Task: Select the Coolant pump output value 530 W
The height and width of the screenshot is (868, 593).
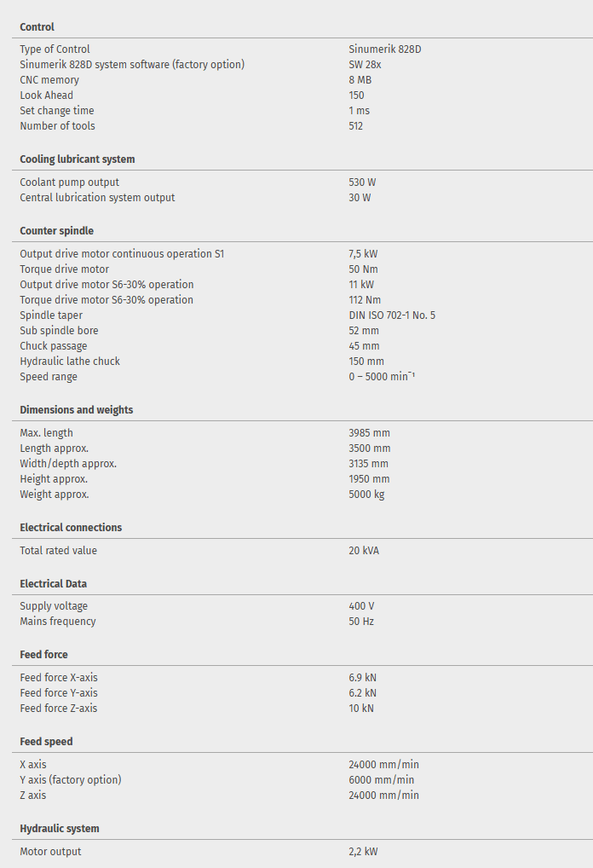Action: tap(362, 182)
